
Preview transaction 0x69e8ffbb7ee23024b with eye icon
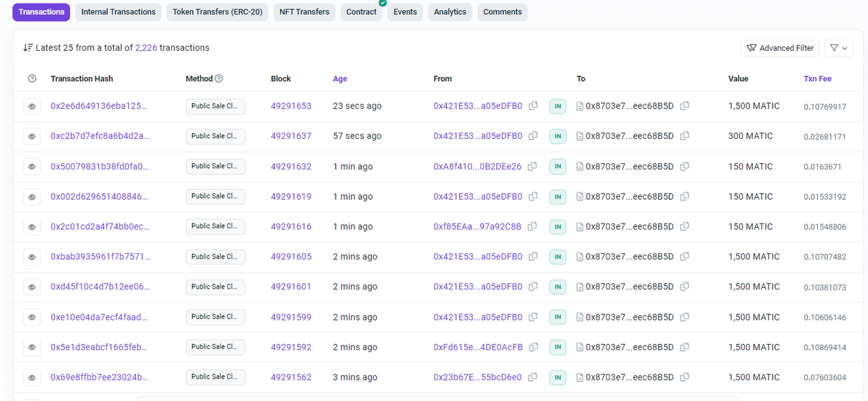click(x=32, y=377)
